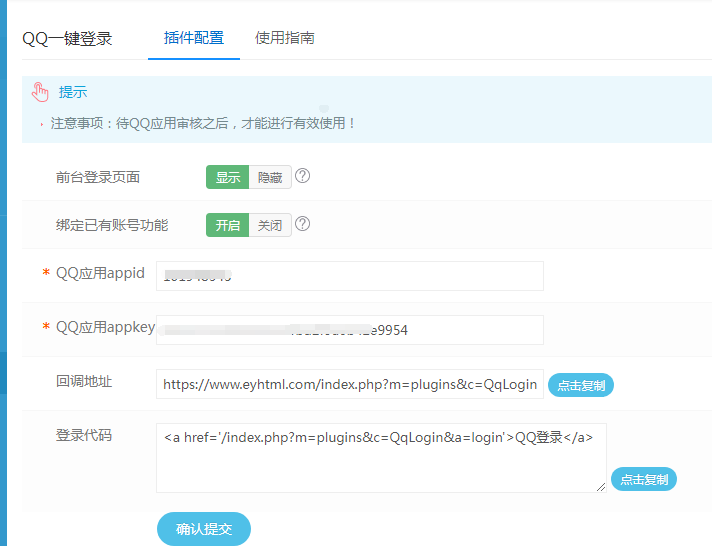Copy the 登录代码 with 点击复制

644,479
